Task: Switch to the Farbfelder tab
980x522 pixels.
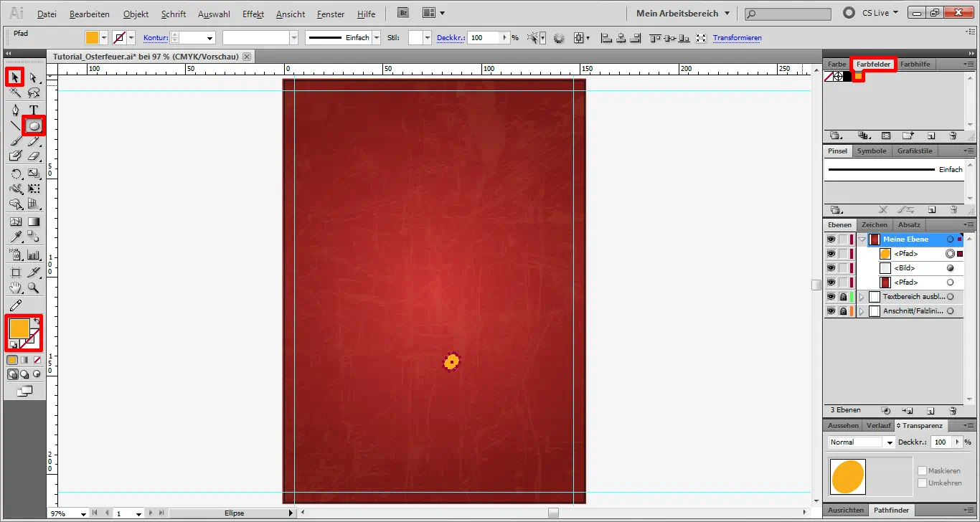Action: (873, 64)
